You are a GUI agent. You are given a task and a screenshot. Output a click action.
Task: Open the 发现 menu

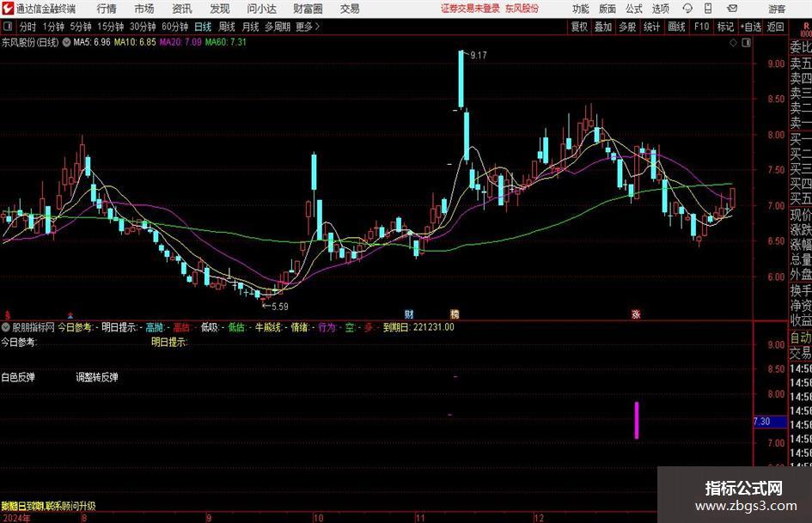pos(220,9)
